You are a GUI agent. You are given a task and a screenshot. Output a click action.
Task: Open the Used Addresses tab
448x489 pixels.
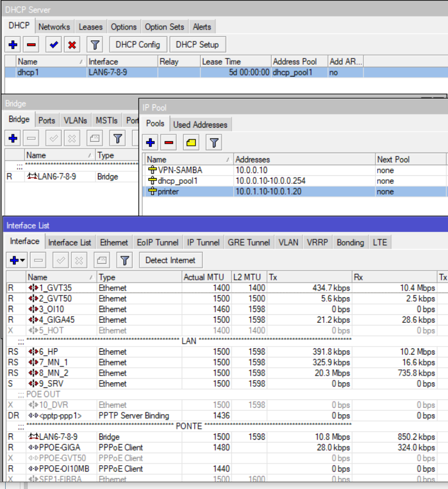[x=200, y=125]
